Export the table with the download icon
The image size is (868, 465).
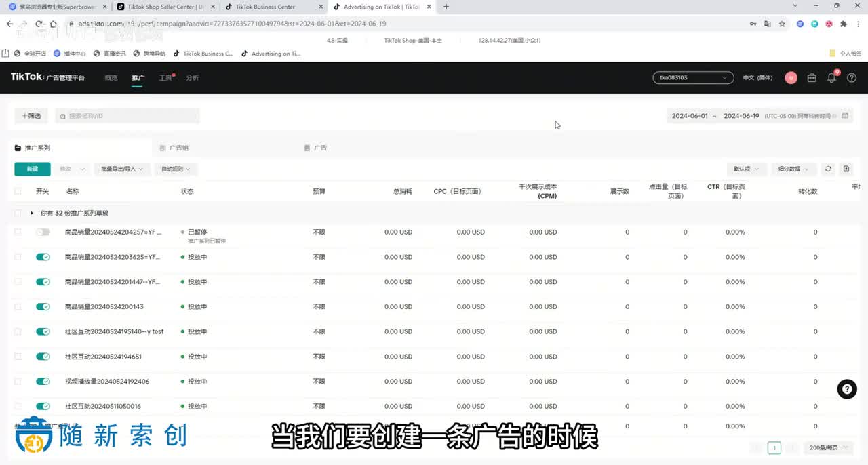tap(846, 169)
